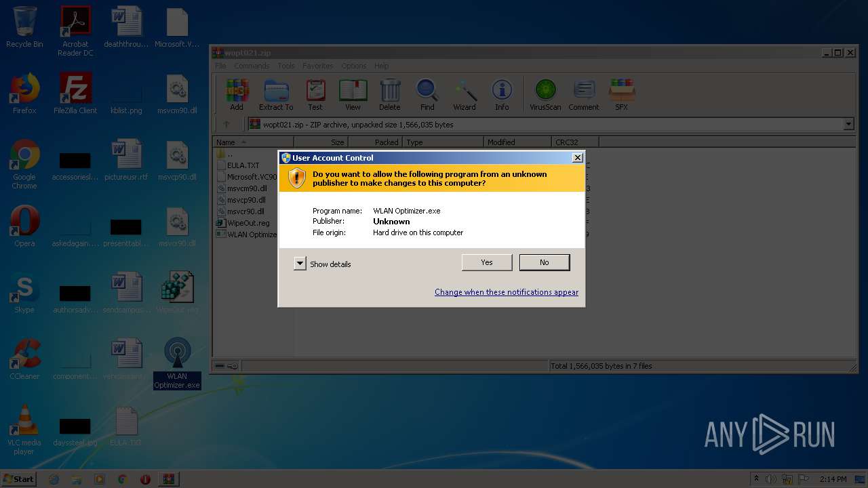Close the User Account Control dialog
This screenshot has height=488, width=868.
click(x=577, y=157)
